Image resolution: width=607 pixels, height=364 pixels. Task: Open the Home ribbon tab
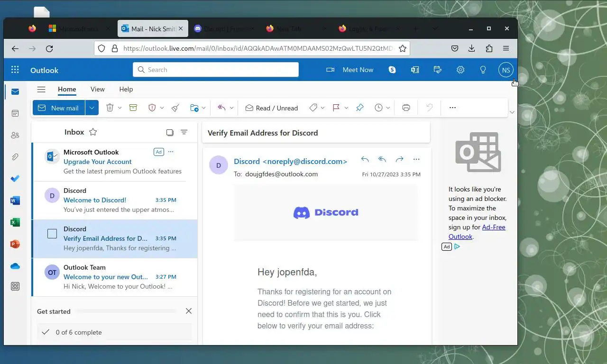click(x=67, y=89)
